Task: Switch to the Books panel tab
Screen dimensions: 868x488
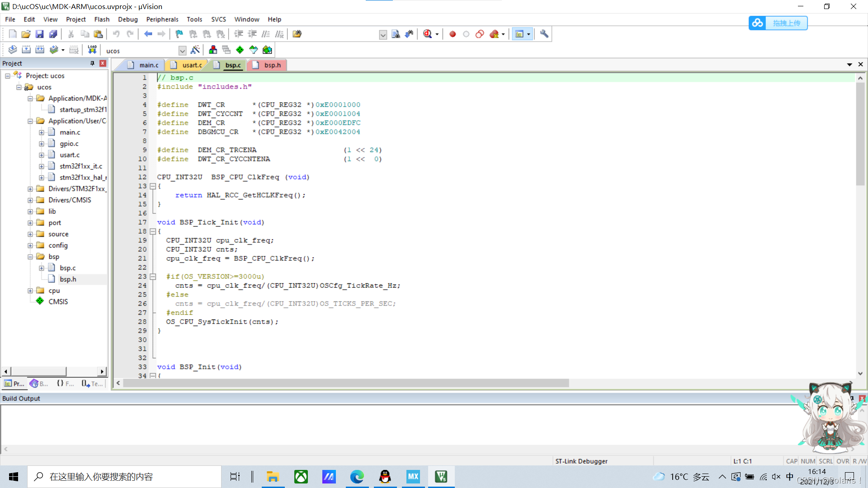Action: pos(39,384)
